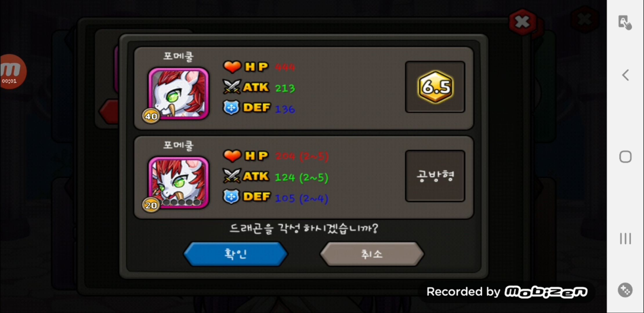
Task: Close the dialog with the red X
Action: [x=522, y=22]
